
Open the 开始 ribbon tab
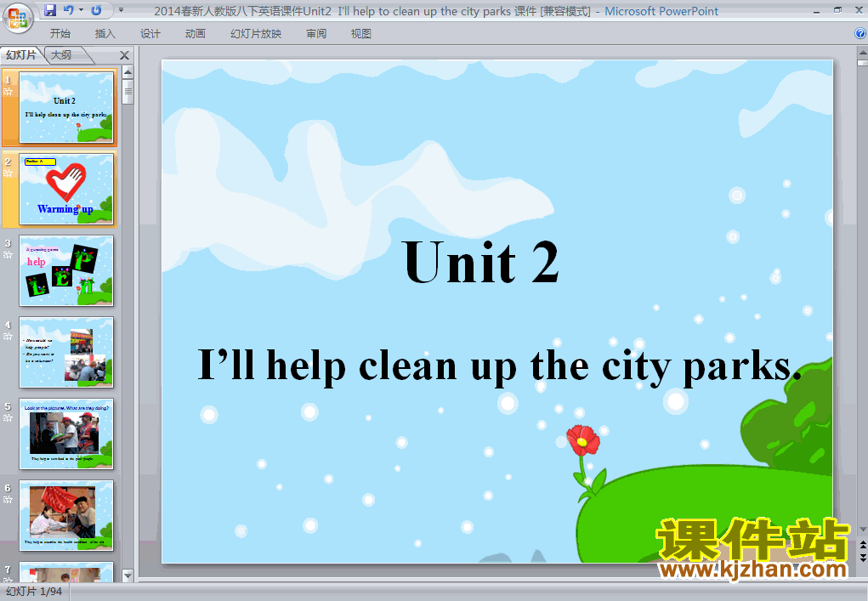coord(60,34)
